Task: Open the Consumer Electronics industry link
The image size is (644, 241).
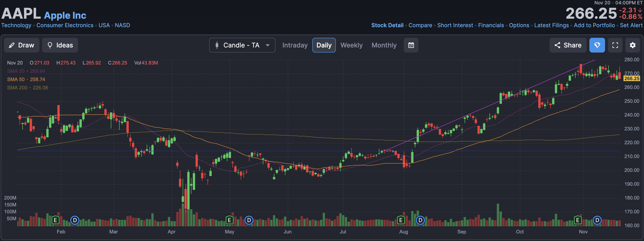Action: click(x=65, y=25)
